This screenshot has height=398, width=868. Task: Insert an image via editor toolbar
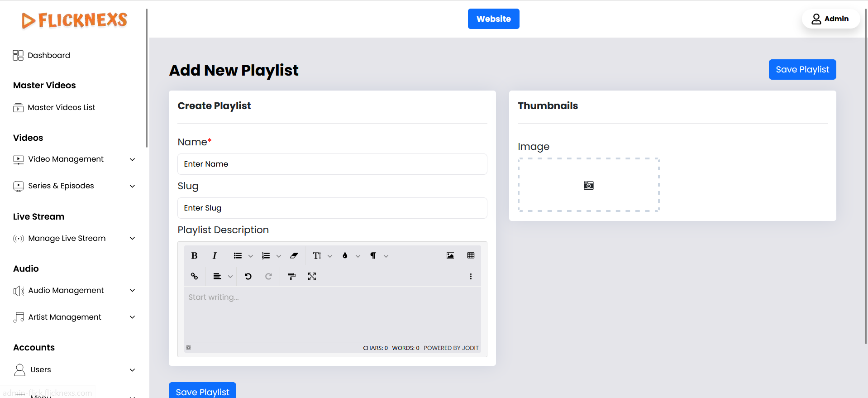(x=450, y=256)
